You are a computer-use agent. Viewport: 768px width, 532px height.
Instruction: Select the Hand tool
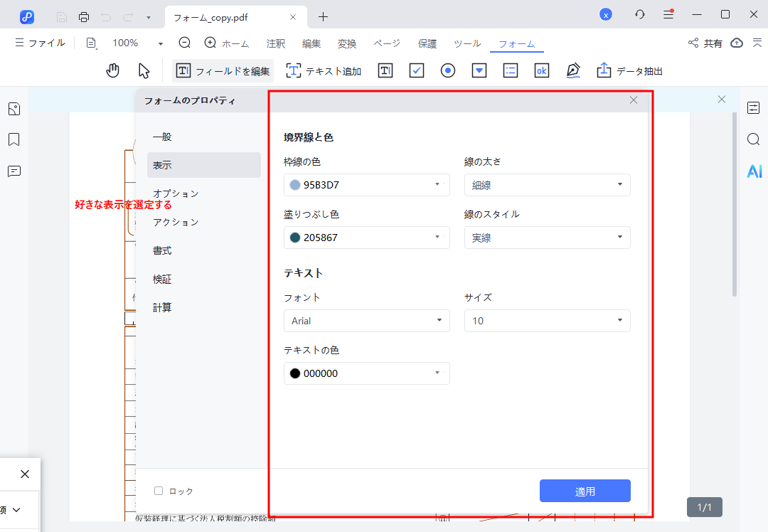112,70
